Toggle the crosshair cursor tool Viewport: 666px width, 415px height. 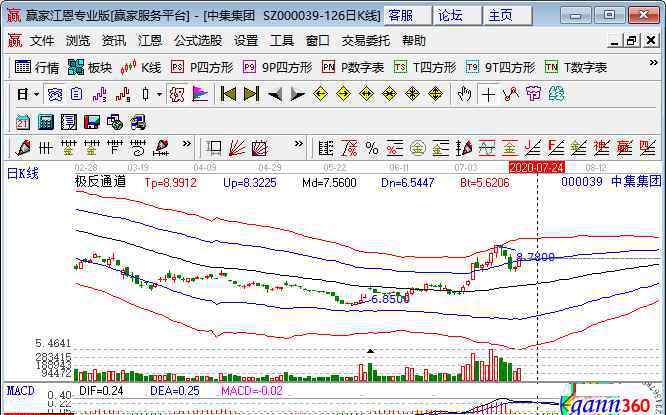[488, 94]
